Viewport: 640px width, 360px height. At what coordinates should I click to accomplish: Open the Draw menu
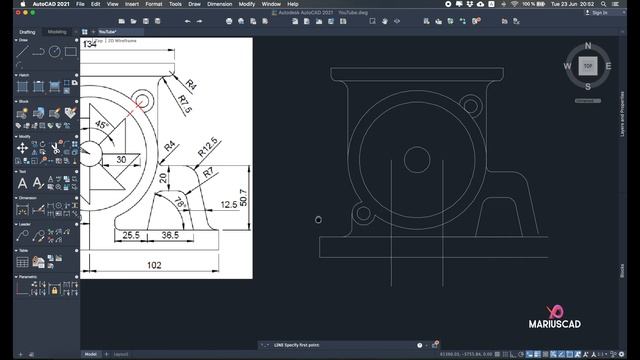(x=194, y=4)
